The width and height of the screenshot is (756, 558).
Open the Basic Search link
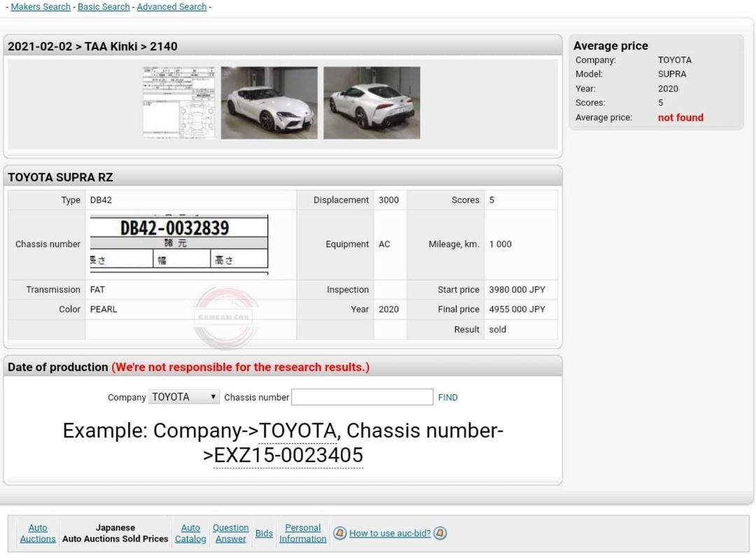pyautogui.click(x=104, y=7)
